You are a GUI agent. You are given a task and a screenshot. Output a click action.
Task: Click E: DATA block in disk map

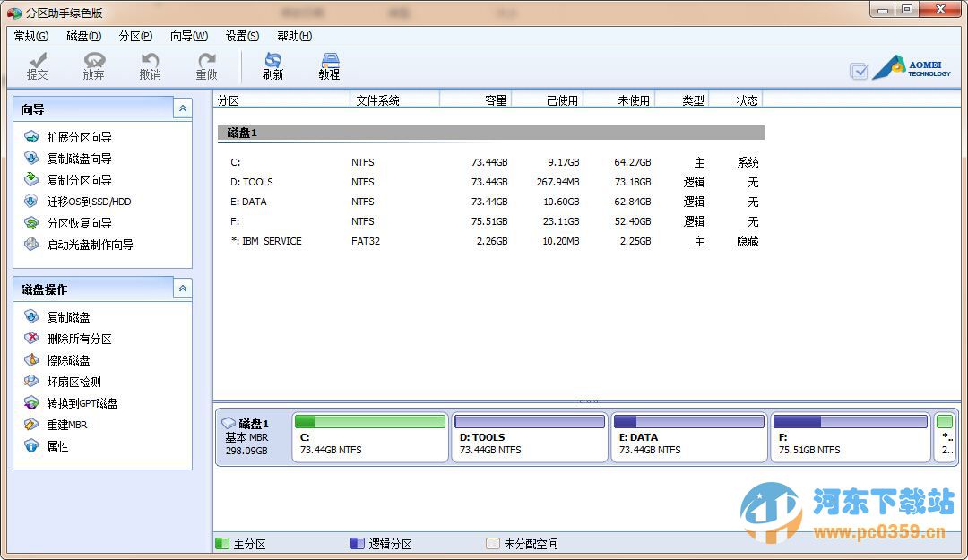coord(689,437)
